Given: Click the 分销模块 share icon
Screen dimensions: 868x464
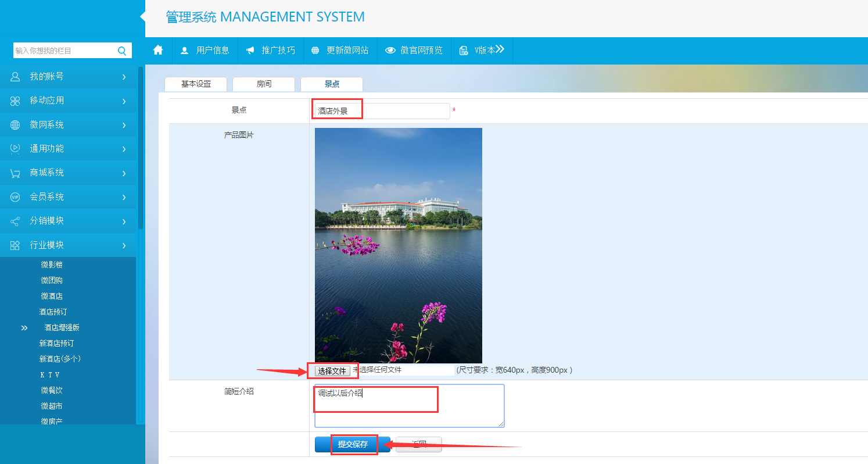Looking at the screenshot, I should tap(15, 222).
